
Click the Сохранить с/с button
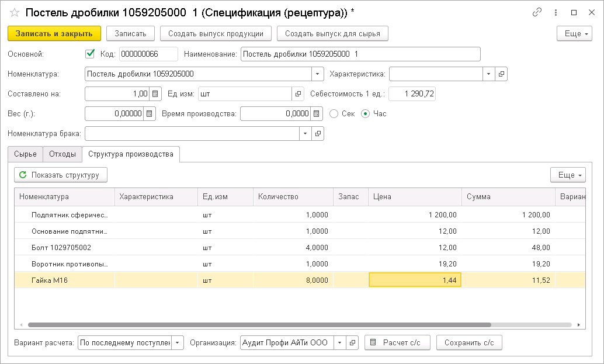[469, 342]
